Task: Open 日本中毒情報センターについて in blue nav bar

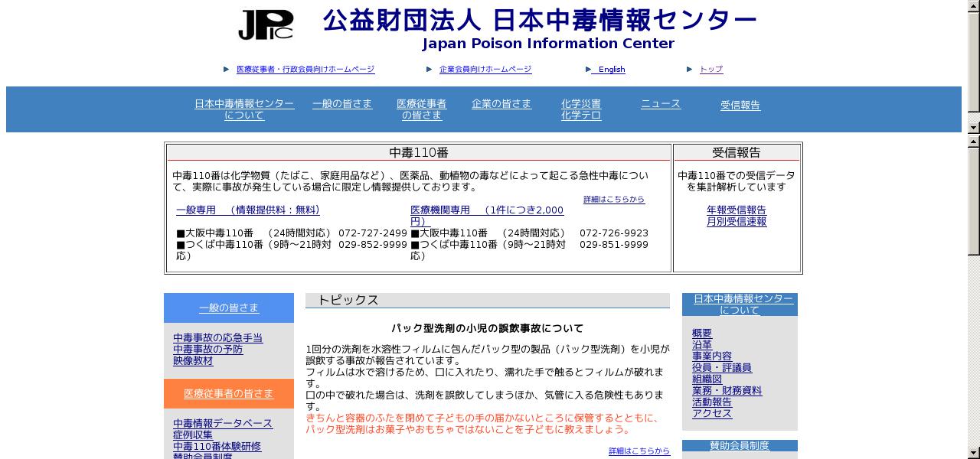Action: coord(244,109)
